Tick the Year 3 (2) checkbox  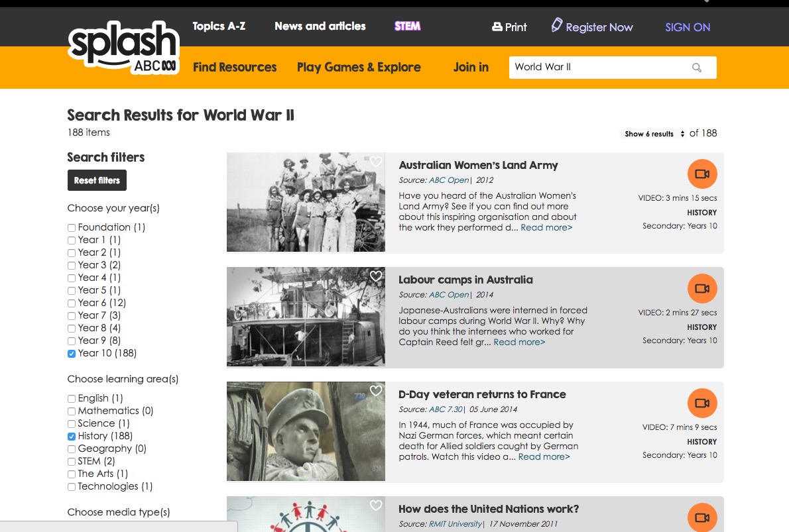[72, 266]
